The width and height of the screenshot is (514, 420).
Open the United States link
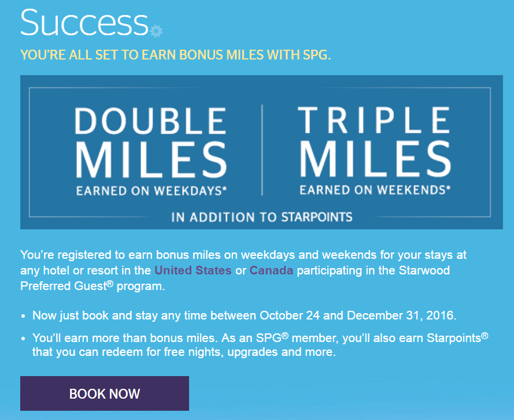tap(193, 270)
